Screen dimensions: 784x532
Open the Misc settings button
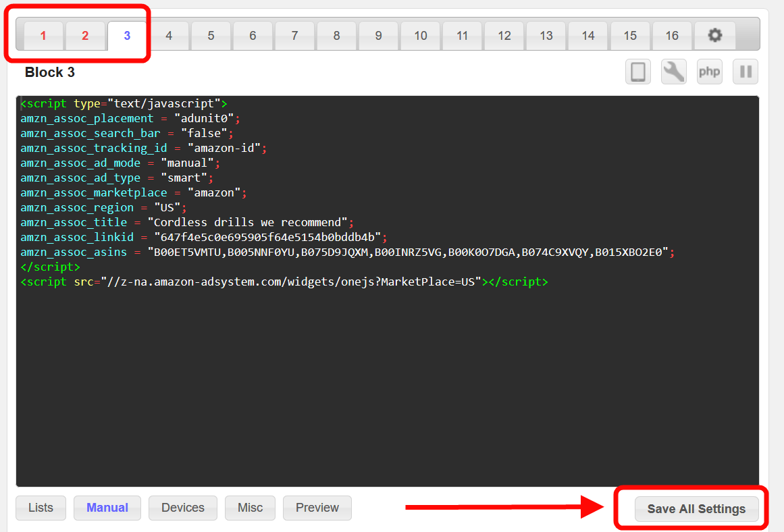pyautogui.click(x=250, y=508)
